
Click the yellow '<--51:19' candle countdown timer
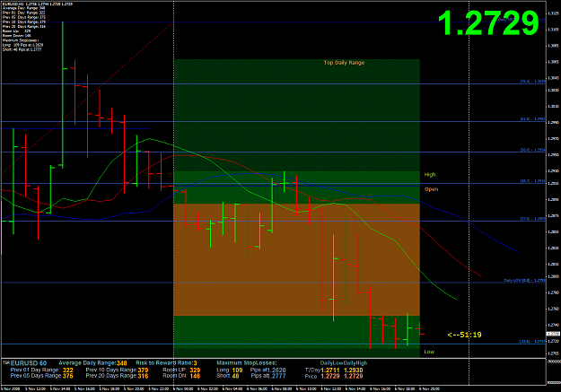464,335
